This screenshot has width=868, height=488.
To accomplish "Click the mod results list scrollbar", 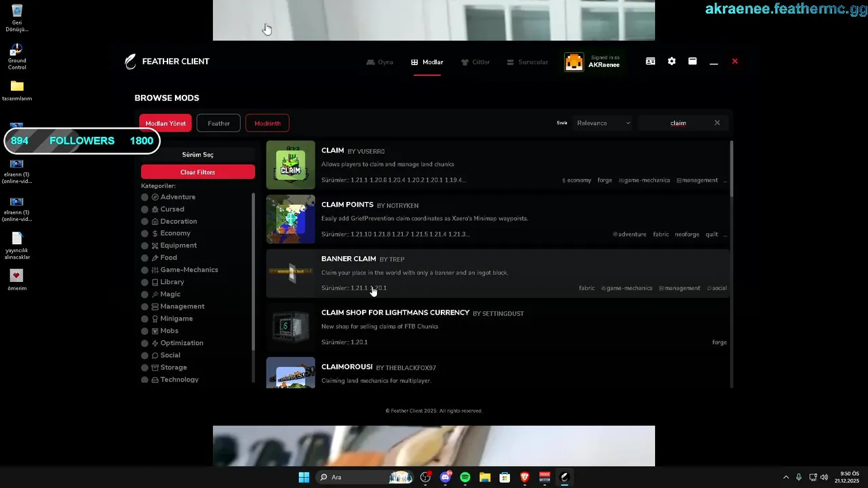I will point(731,169).
